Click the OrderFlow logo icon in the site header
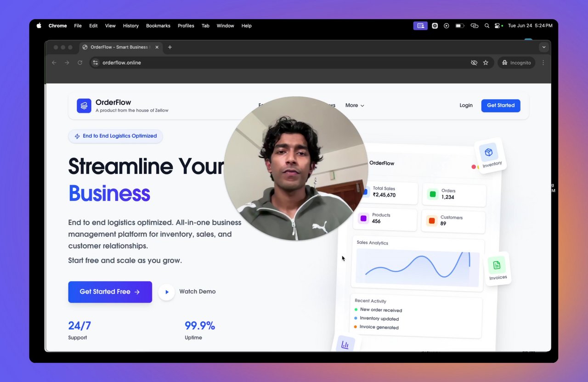Screen dimensions: 588x382 click(x=84, y=106)
